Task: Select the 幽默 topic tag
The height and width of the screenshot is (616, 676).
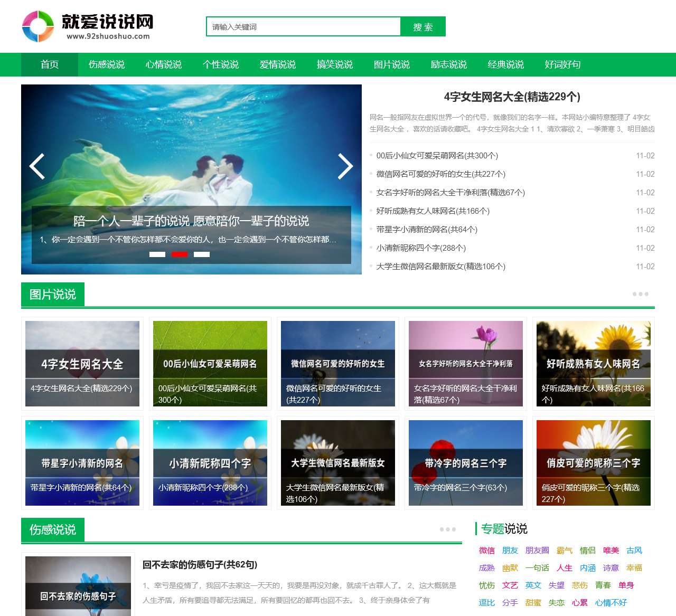Action: (x=510, y=568)
